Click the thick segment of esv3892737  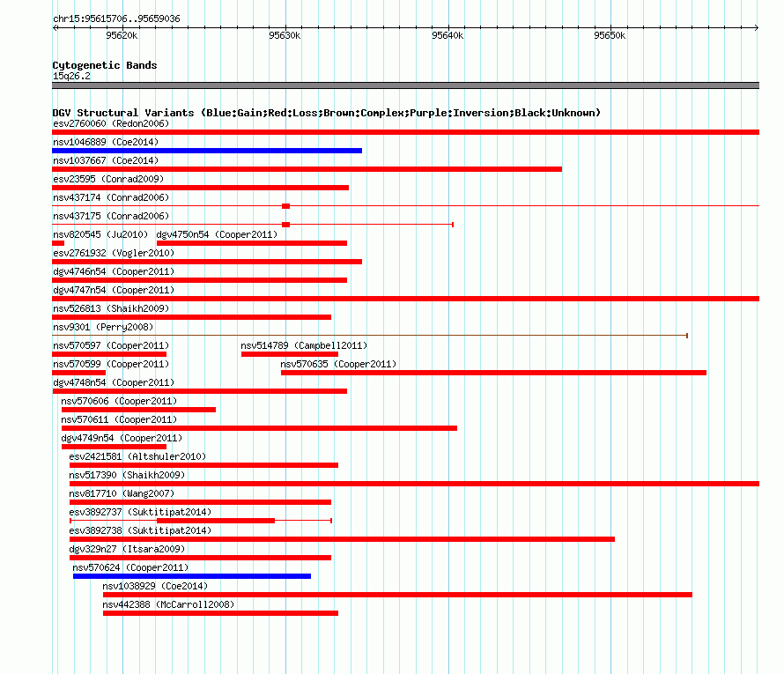pyautogui.click(x=216, y=521)
